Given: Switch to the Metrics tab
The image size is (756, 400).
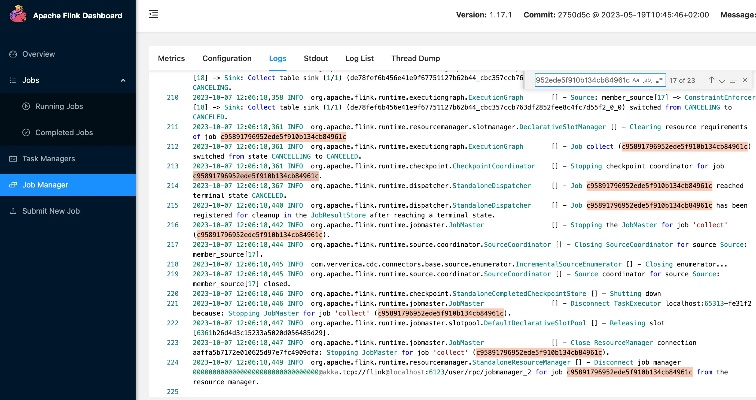Looking at the screenshot, I should click(x=172, y=59).
